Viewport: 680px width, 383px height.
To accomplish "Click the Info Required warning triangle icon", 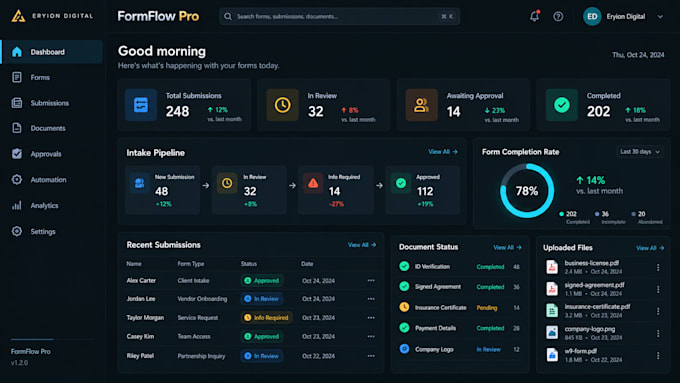I will (x=313, y=183).
